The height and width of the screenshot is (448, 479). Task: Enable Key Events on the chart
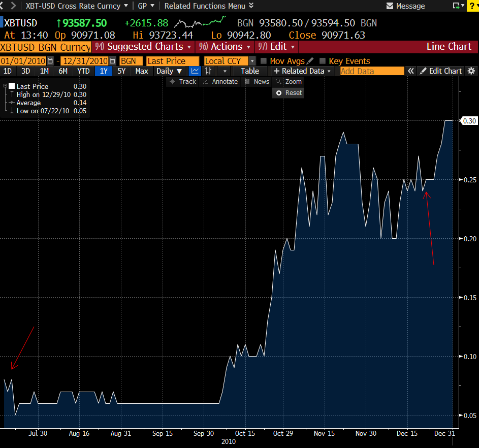click(323, 60)
